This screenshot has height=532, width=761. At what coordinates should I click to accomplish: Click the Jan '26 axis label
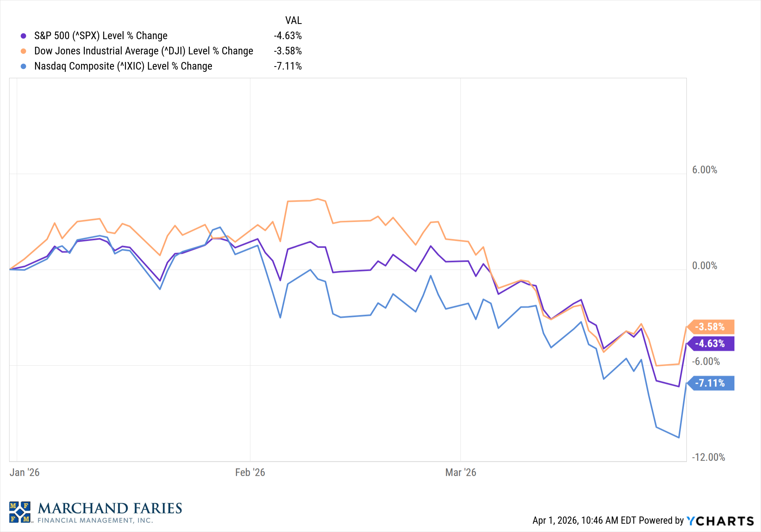tap(24, 472)
